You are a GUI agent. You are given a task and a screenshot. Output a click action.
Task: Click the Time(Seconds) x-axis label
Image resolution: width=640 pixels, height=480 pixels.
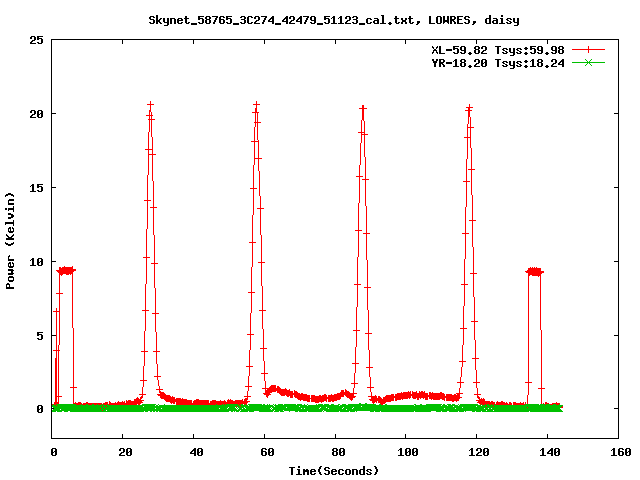(x=334, y=471)
